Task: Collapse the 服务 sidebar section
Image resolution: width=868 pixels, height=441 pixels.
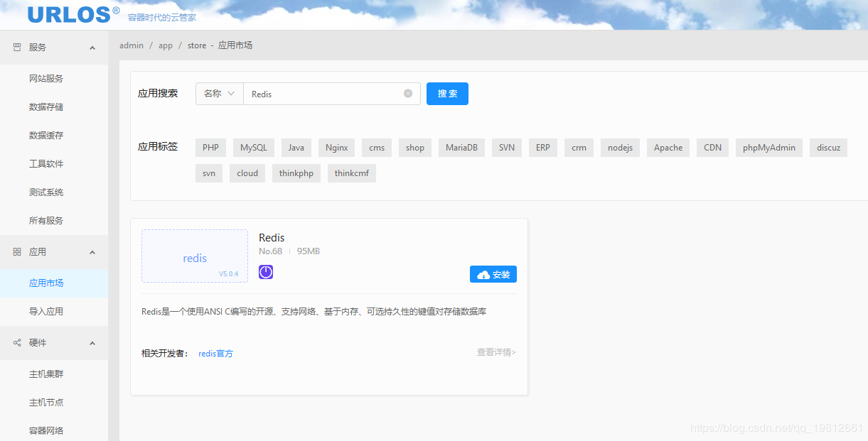Action: click(91, 47)
